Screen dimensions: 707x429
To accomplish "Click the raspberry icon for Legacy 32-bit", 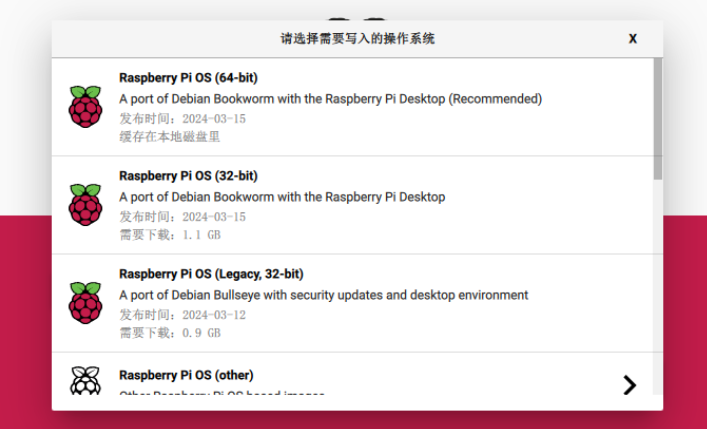I will pyautogui.click(x=85, y=303).
